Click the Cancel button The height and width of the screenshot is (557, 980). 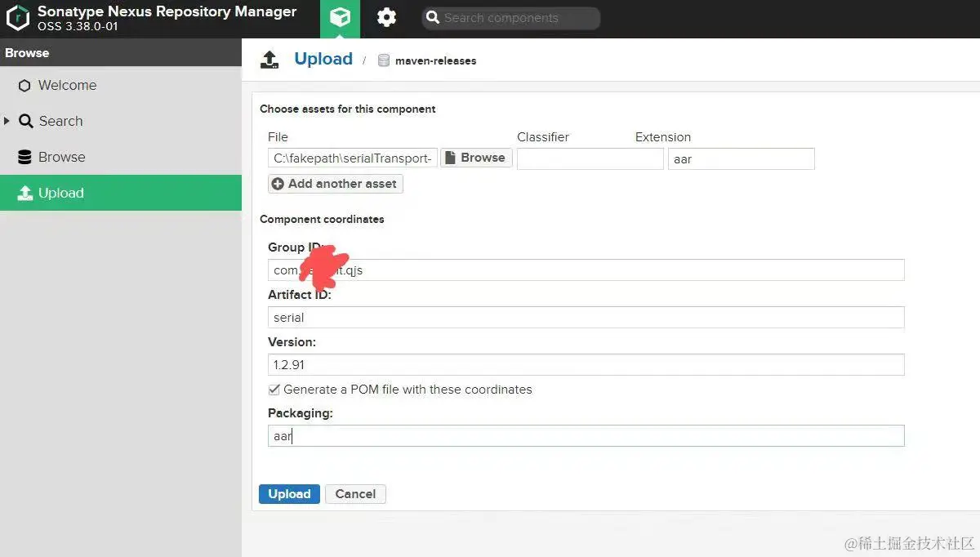tap(355, 494)
